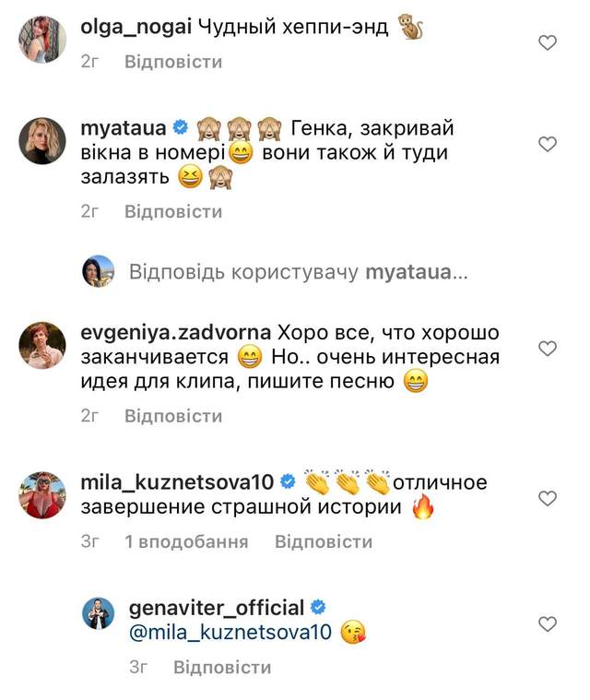This screenshot has height=700, width=590.
Task: Reply to olga_nogai's comment
Action: (174, 63)
